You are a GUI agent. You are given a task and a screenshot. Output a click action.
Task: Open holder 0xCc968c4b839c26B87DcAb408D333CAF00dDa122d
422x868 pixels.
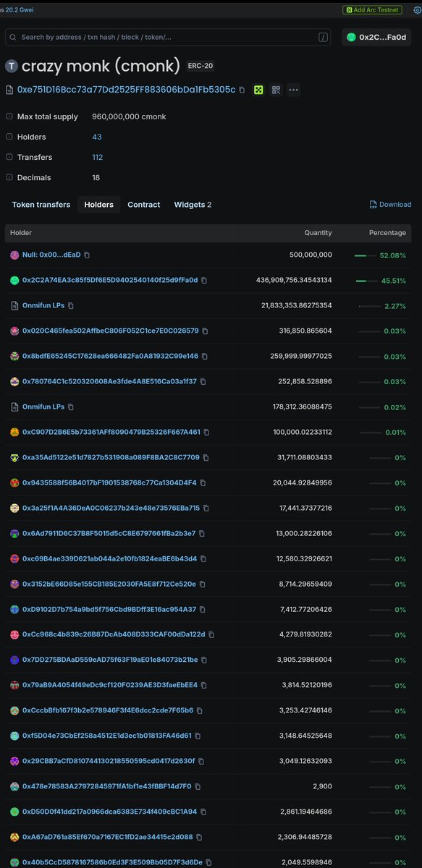click(x=114, y=635)
